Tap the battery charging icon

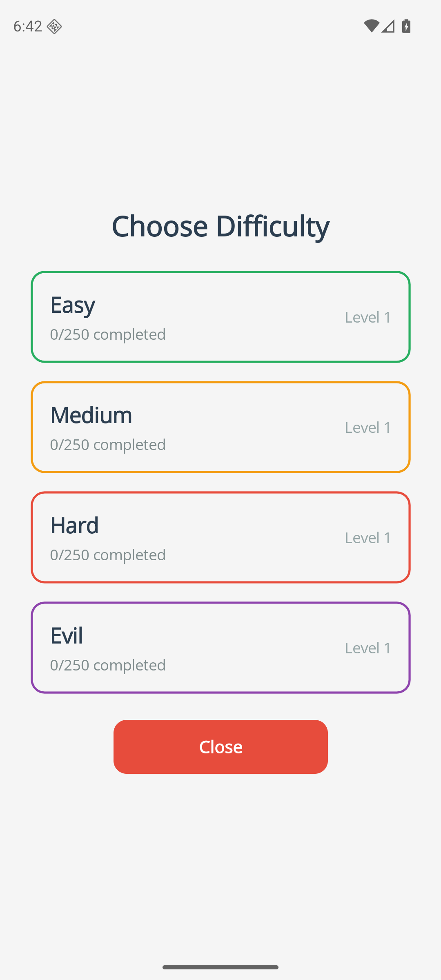[x=406, y=26]
